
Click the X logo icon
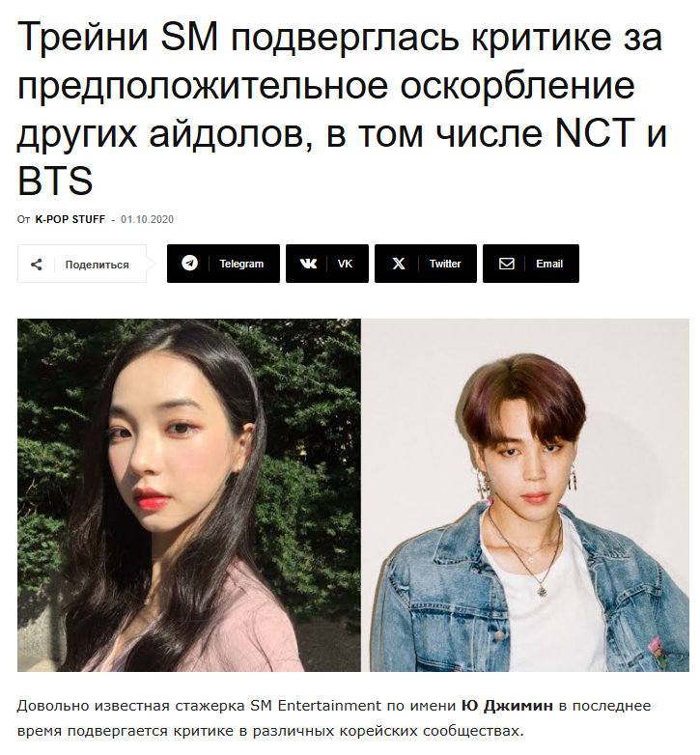pyautogui.click(x=399, y=264)
